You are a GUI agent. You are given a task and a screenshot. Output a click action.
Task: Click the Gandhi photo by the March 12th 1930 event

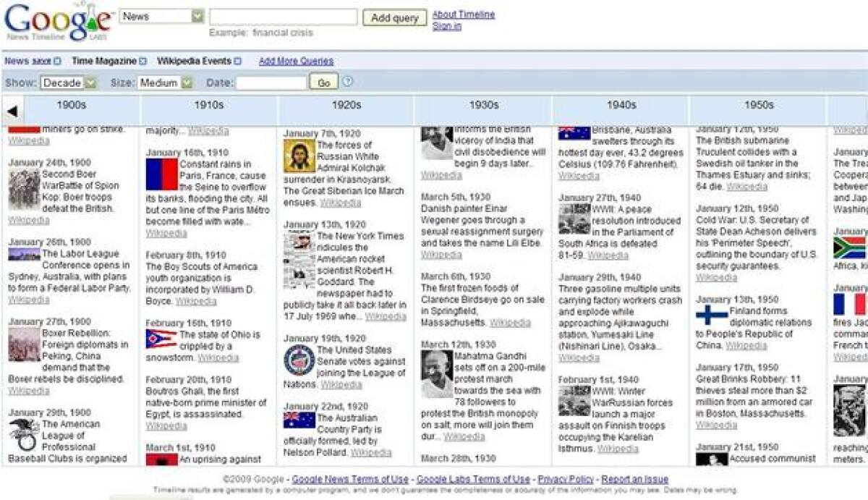437,374
